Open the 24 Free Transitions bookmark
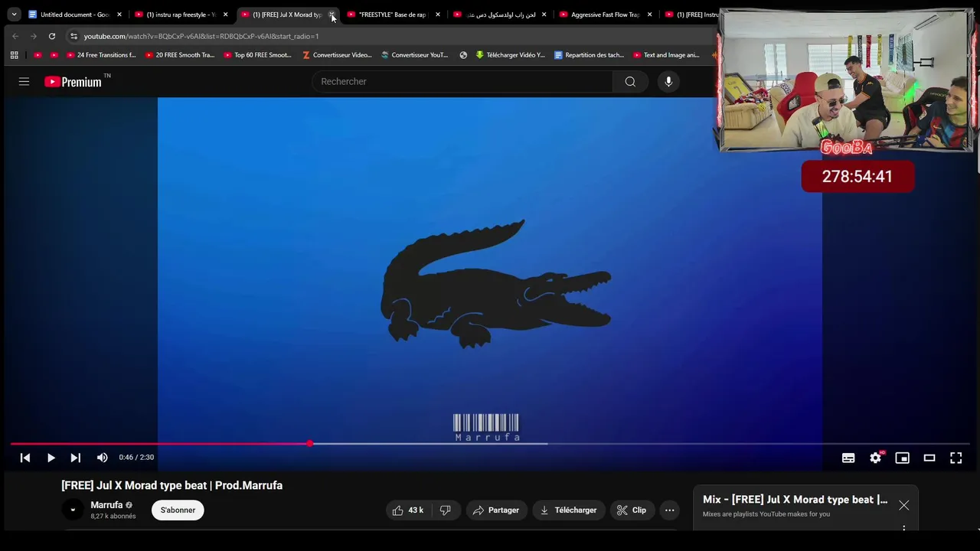Viewport: 980px width, 551px height. click(x=100, y=55)
